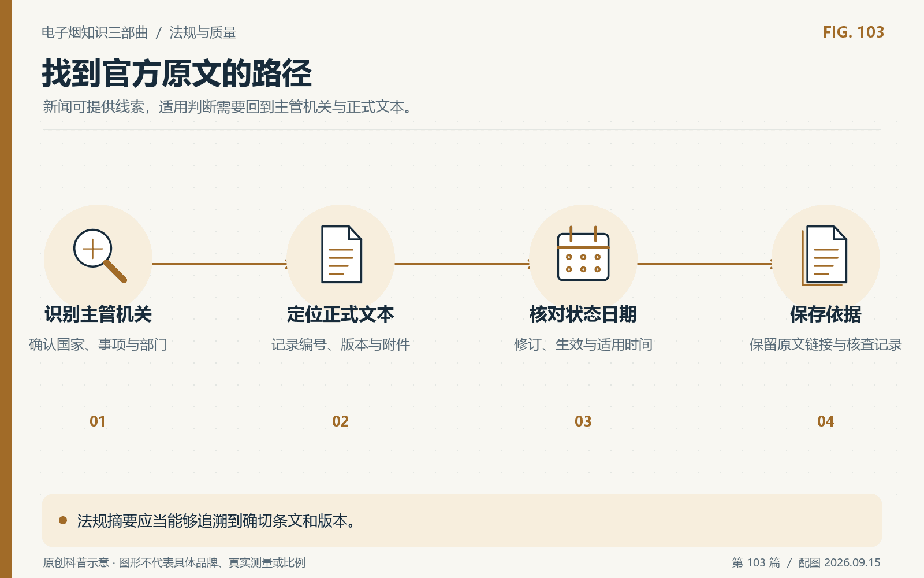This screenshot has height=578, width=924.
Task: Click the main title 找到官方原文的路径
Action: [x=177, y=73]
